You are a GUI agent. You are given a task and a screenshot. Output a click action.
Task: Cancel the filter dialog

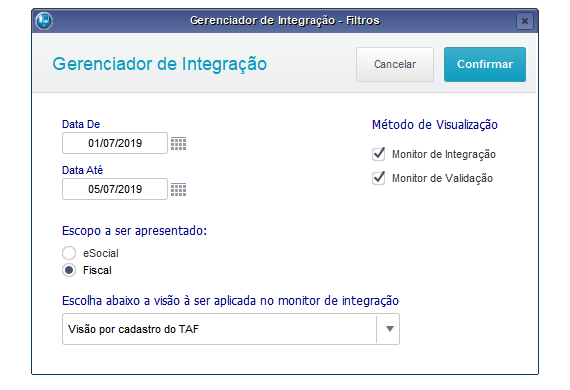click(395, 64)
